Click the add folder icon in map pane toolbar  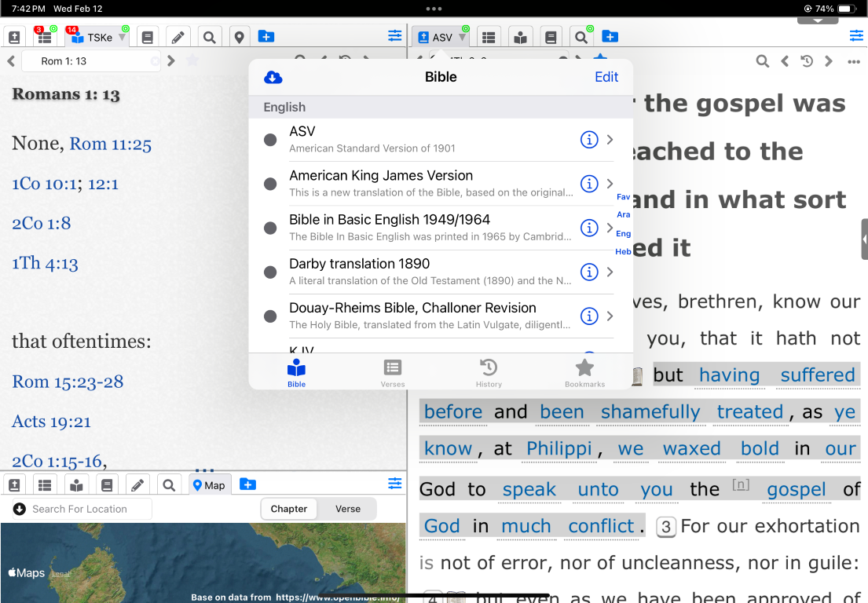(247, 484)
